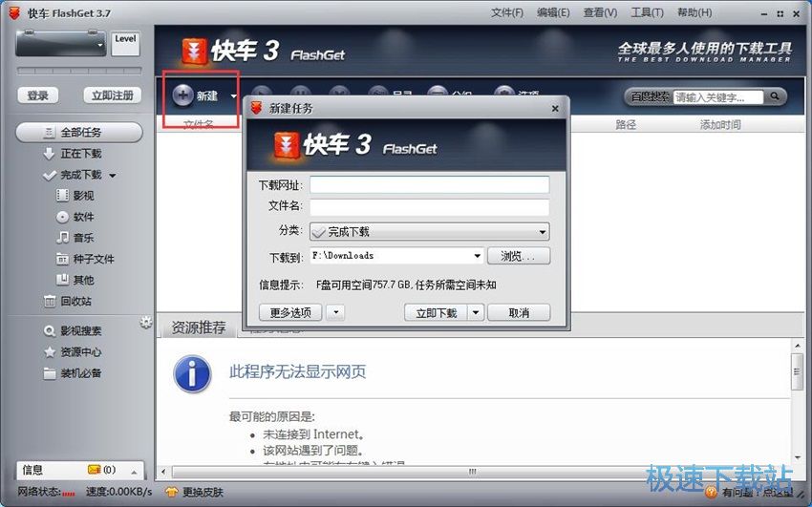Expand the 信息 panel arrow
Image resolution: width=812 pixels, height=507 pixels.
tap(134, 472)
